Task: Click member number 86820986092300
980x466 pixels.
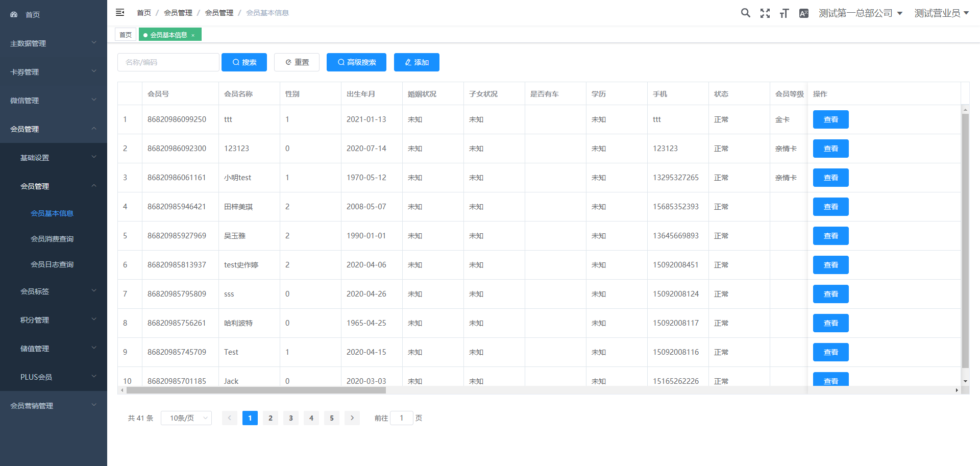Action: click(177, 149)
